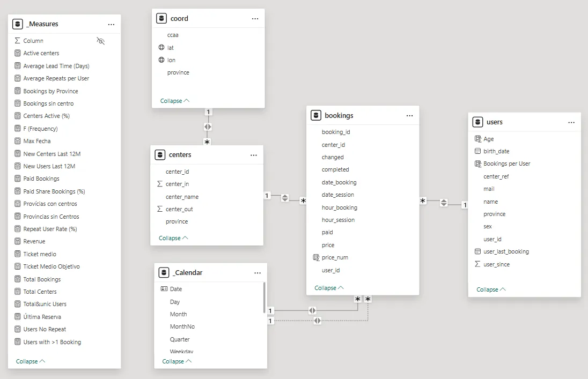This screenshot has width=588, height=379.
Task: Open more options for centers table
Action: 254,155
